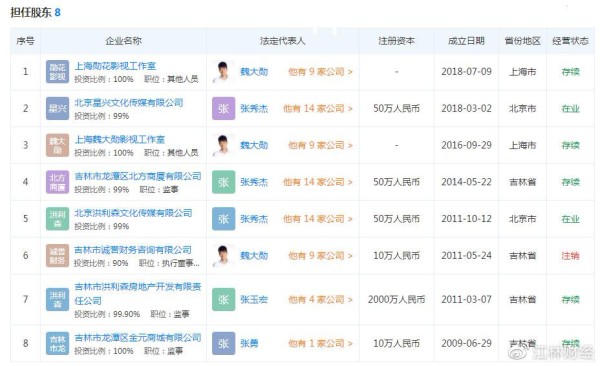Click the name 魏大勋 in row 1
Viewport: 600px width, 366px height.
254,72
